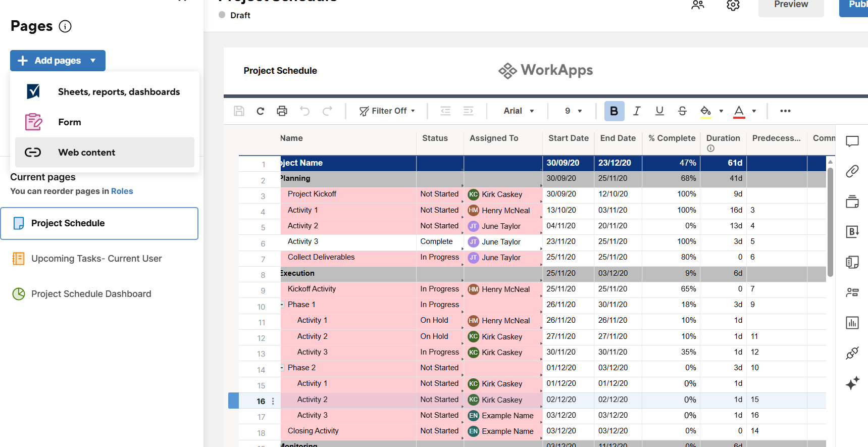Collapse the Phase 2 row group
This screenshot has height=447, width=868.
(282, 368)
